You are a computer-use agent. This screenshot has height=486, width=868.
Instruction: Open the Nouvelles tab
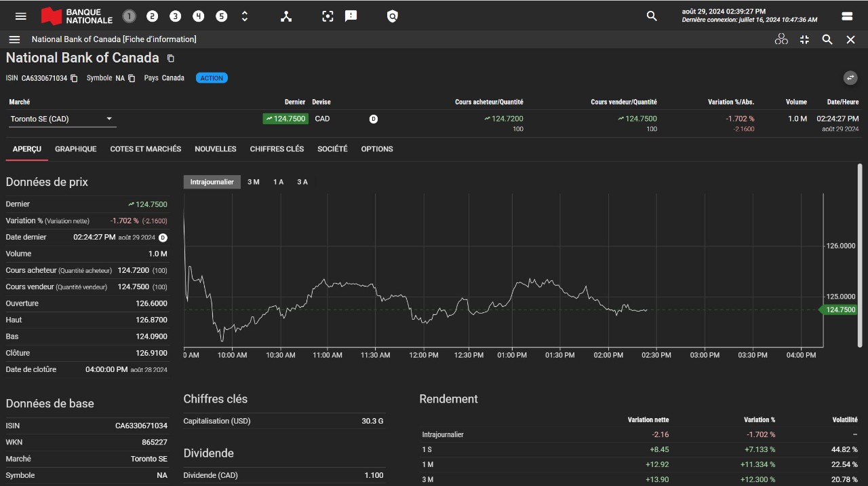click(x=216, y=149)
